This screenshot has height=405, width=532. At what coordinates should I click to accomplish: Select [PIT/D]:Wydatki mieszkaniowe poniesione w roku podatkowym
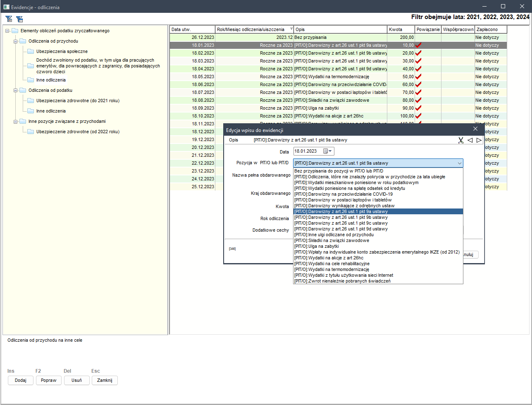(x=378, y=182)
